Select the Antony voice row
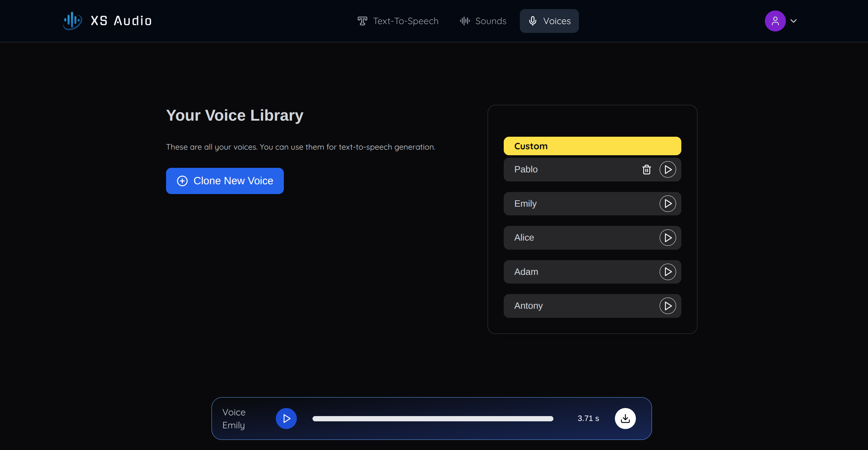This screenshot has width=868, height=450. (x=577, y=306)
